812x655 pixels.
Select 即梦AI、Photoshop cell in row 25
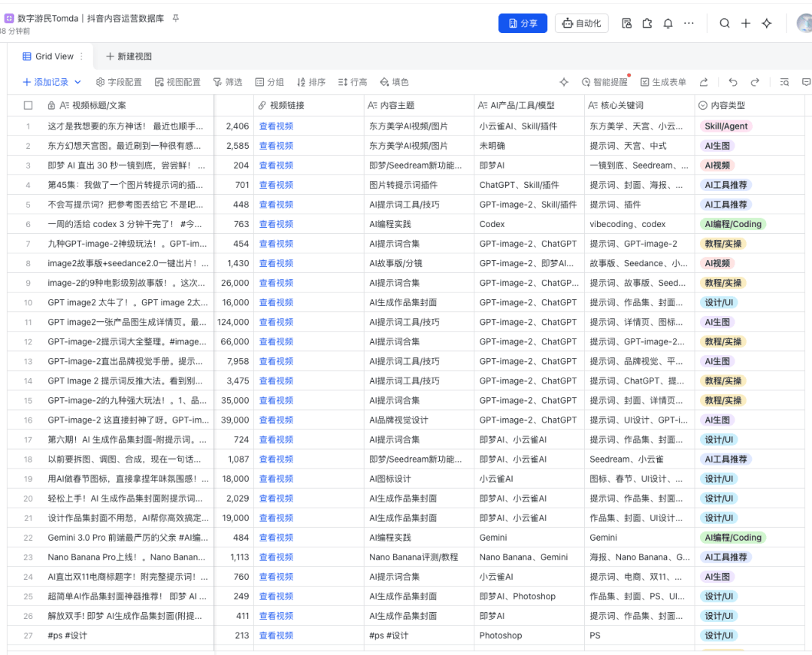tap(529, 596)
